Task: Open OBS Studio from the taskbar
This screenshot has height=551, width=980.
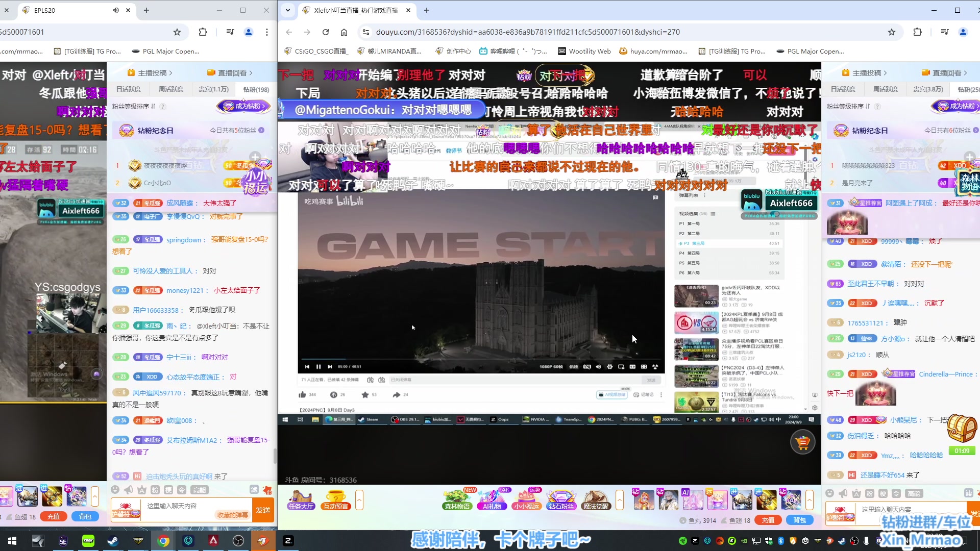Action: [x=238, y=541]
